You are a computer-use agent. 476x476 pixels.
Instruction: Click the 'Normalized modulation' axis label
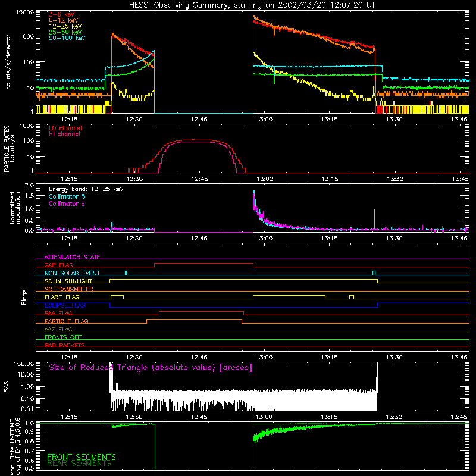click(15, 208)
